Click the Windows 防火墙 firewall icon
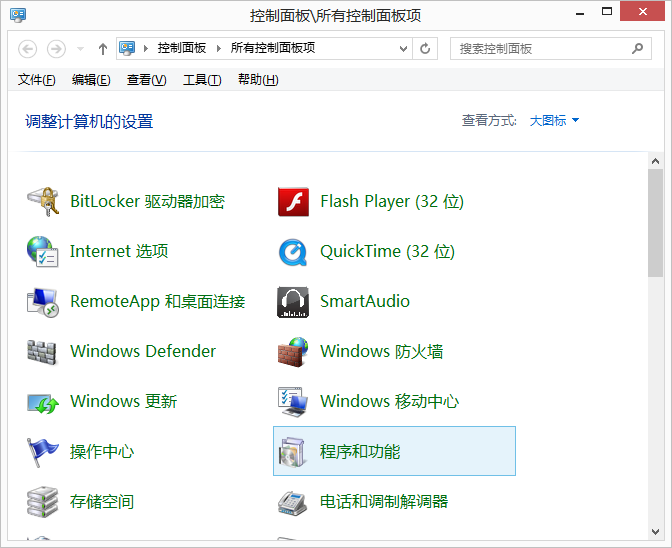The width and height of the screenshot is (672, 548). click(x=292, y=351)
